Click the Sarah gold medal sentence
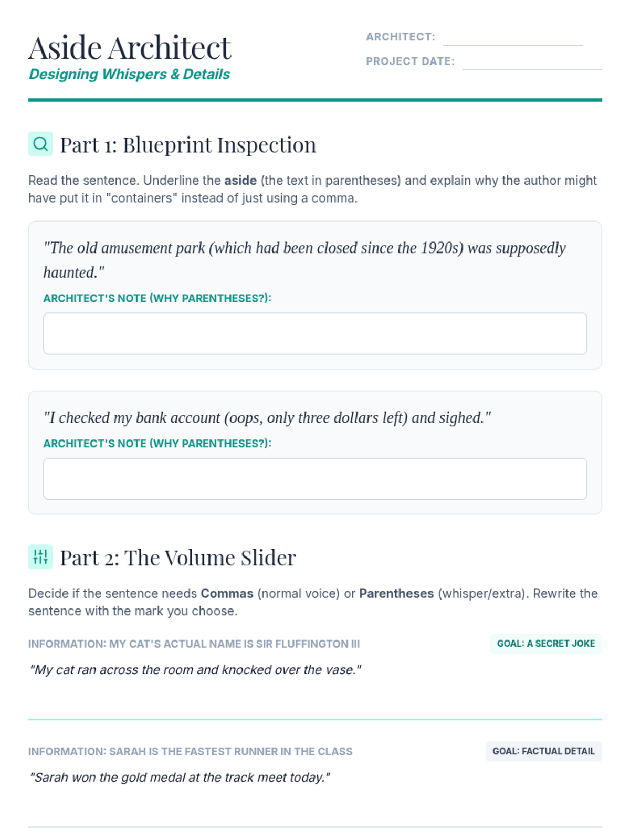 click(180, 778)
